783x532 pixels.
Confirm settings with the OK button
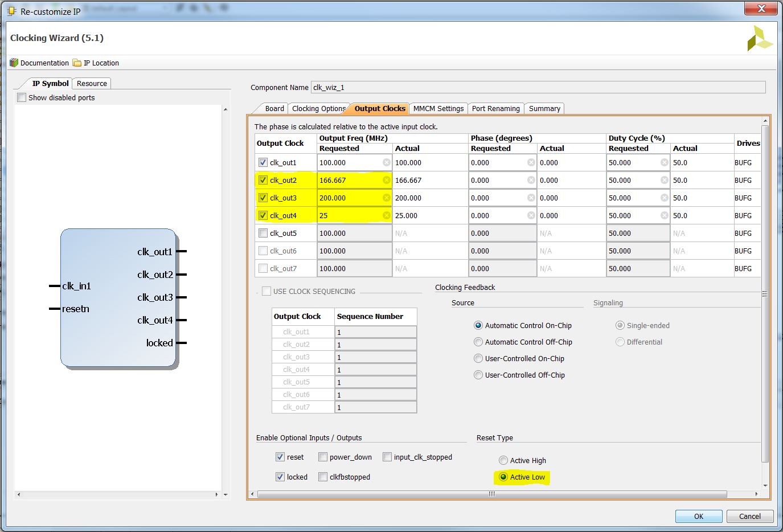(699, 516)
